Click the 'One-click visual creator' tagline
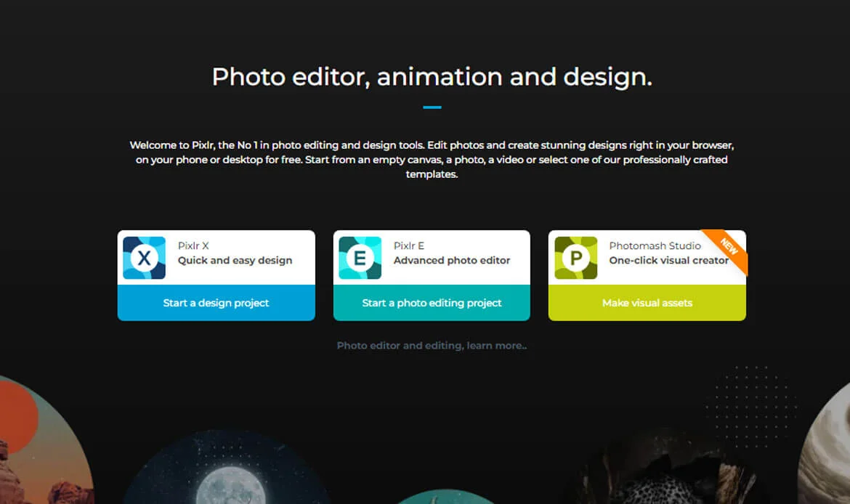Viewport: 850px width, 504px height. pyautogui.click(x=668, y=261)
